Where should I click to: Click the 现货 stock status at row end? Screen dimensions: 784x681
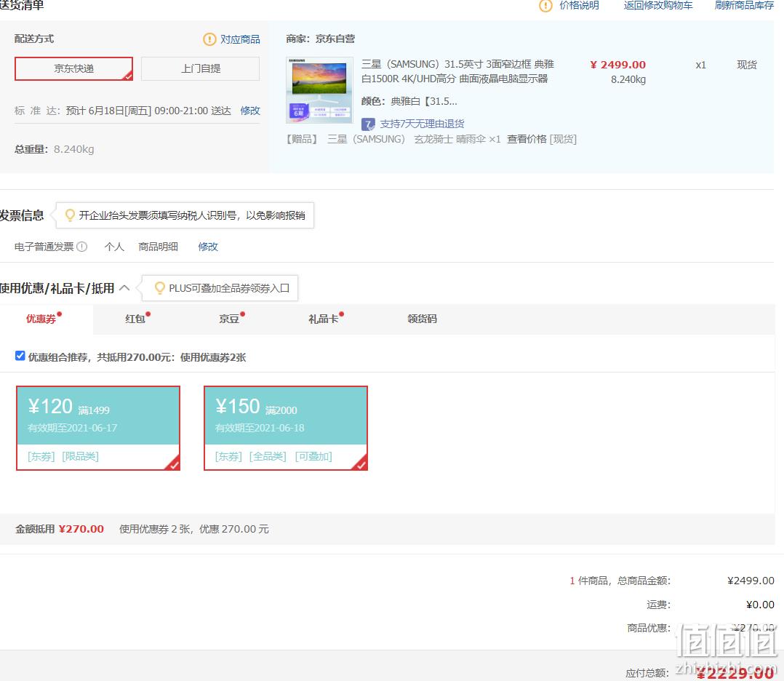747,65
